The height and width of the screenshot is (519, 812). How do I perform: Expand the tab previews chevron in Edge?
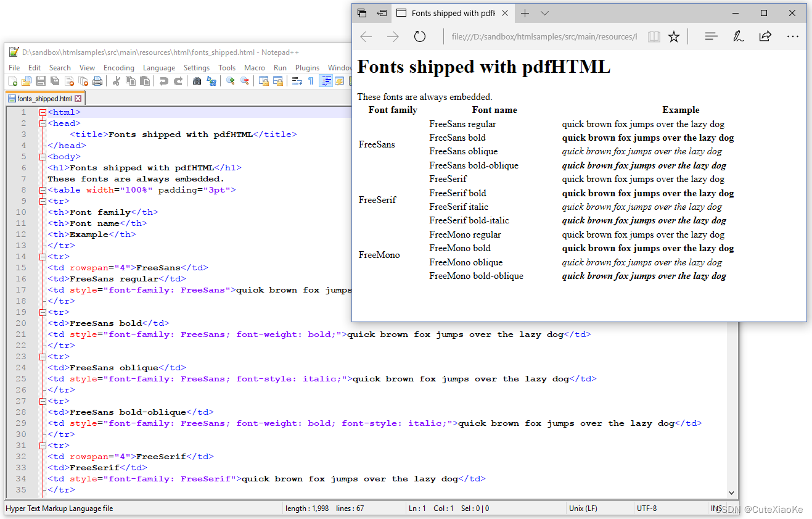[544, 13]
